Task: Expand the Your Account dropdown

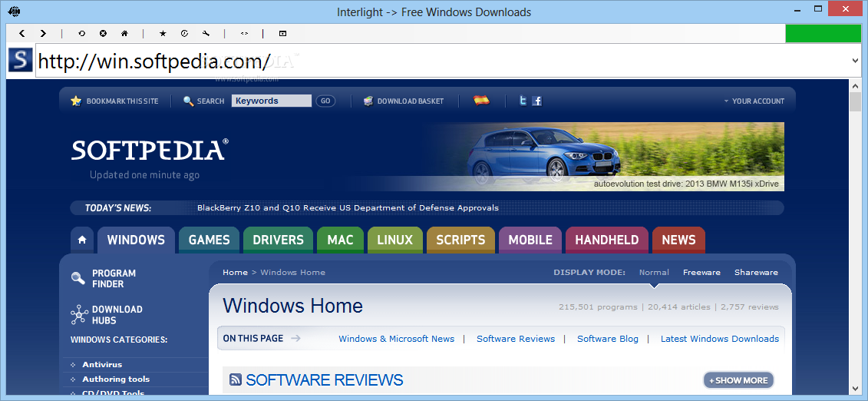Action: [754, 101]
